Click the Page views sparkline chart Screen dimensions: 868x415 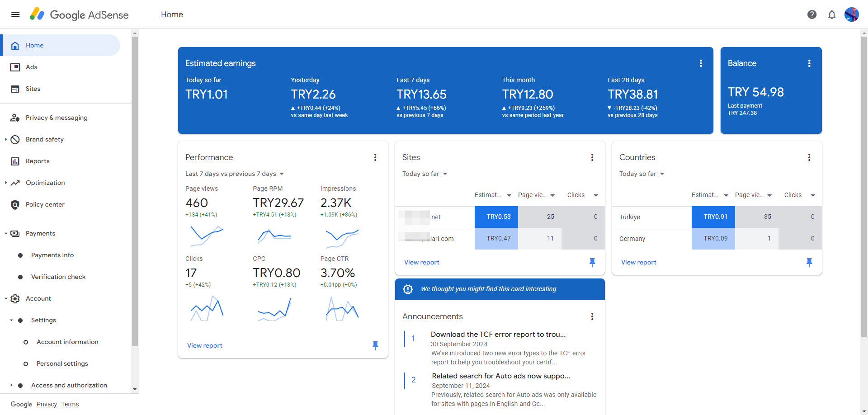coord(207,236)
